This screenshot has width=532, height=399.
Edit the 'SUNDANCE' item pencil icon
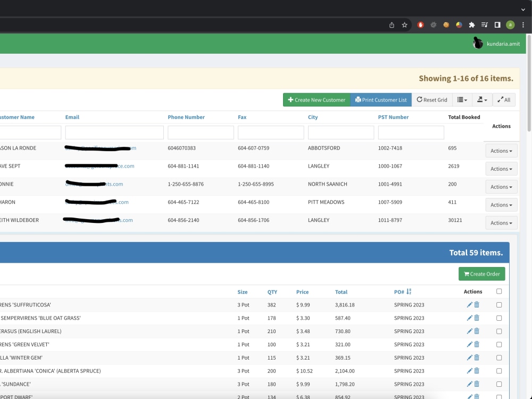point(470,384)
